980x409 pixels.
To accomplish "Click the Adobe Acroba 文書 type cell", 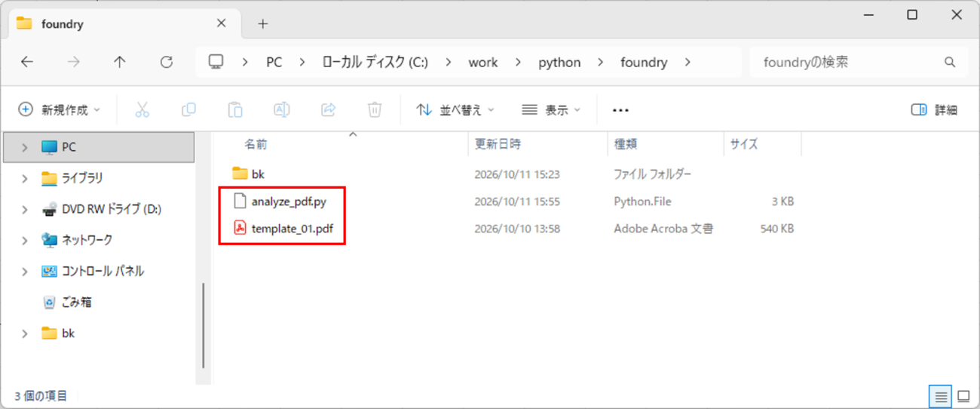I will pos(663,228).
